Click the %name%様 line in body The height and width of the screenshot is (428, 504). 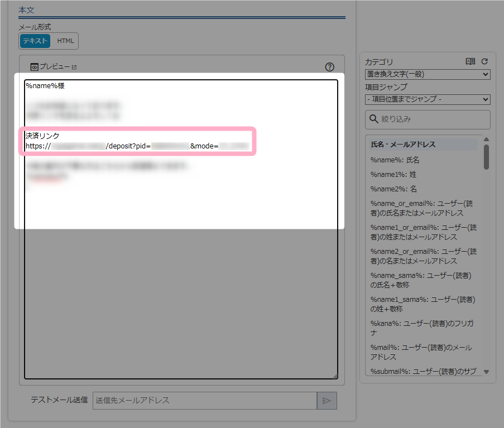point(45,86)
